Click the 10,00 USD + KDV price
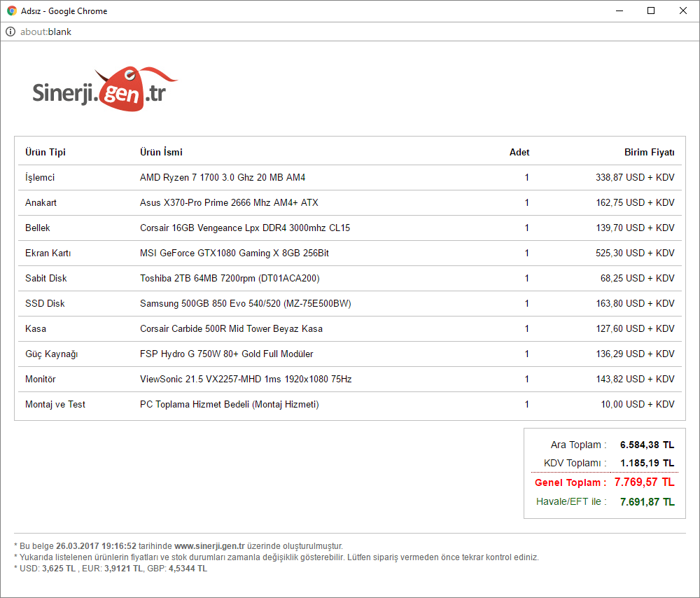 point(638,405)
